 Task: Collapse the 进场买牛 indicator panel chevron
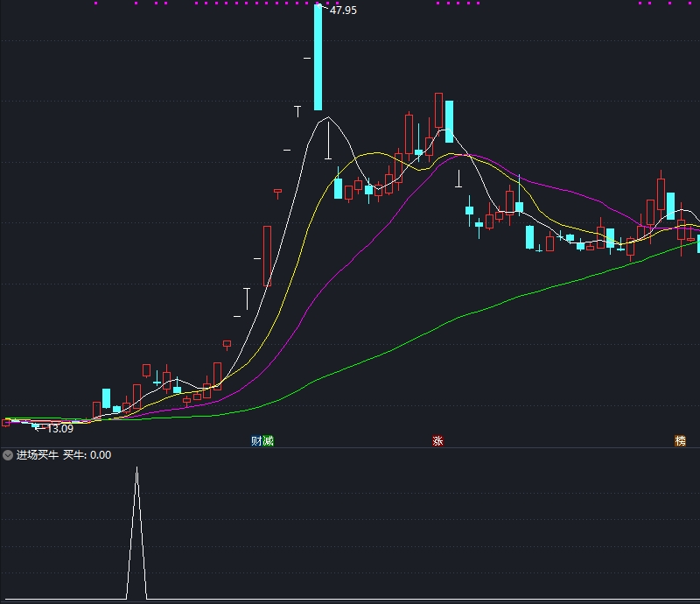[x=8, y=455]
